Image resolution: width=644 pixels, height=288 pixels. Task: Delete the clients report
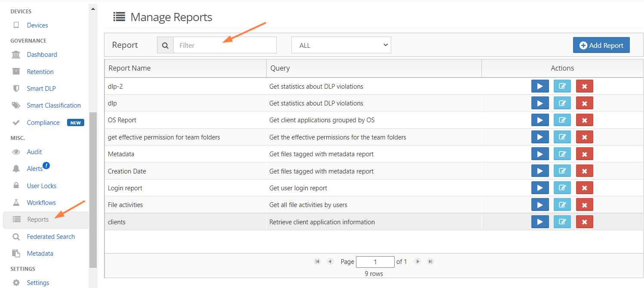pyautogui.click(x=584, y=222)
